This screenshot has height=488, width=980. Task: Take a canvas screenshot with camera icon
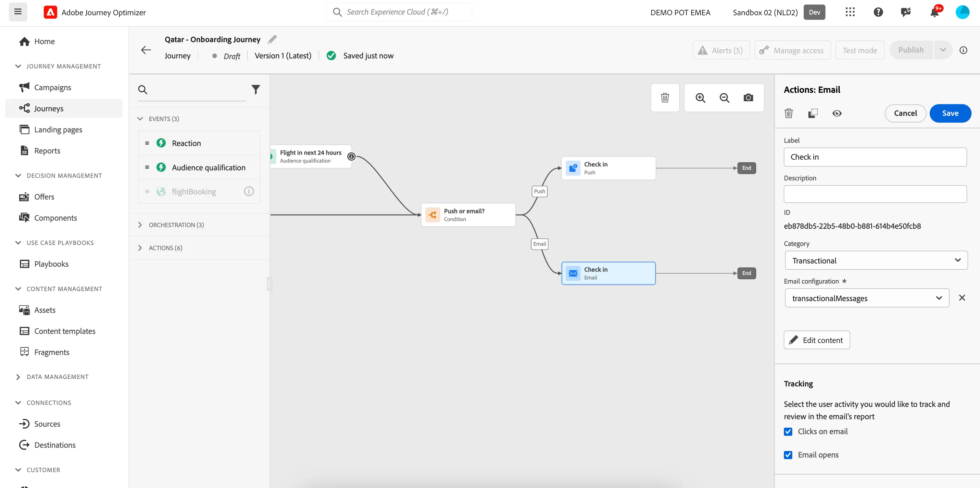(x=748, y=98)
